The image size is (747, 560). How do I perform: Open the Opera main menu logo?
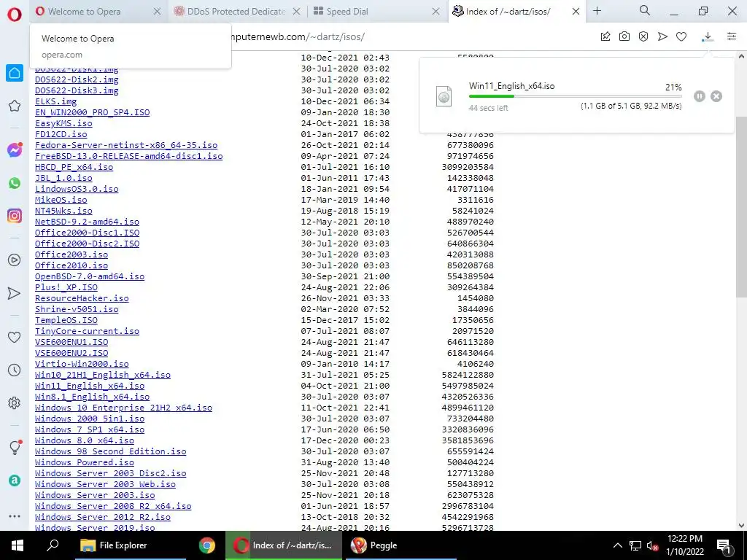pyautogui.click(x=15, y=15)
